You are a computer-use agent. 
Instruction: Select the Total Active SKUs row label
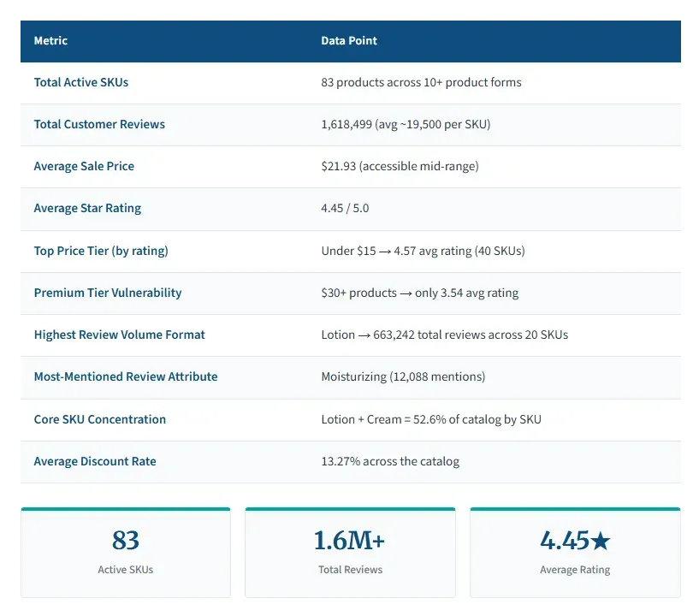coord(81,82)
